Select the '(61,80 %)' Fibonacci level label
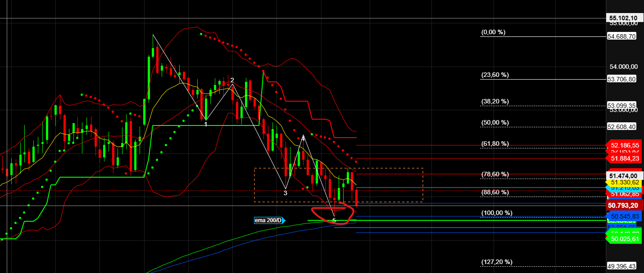This screenshot has width=644, height=273. click(x=495, y=143)
